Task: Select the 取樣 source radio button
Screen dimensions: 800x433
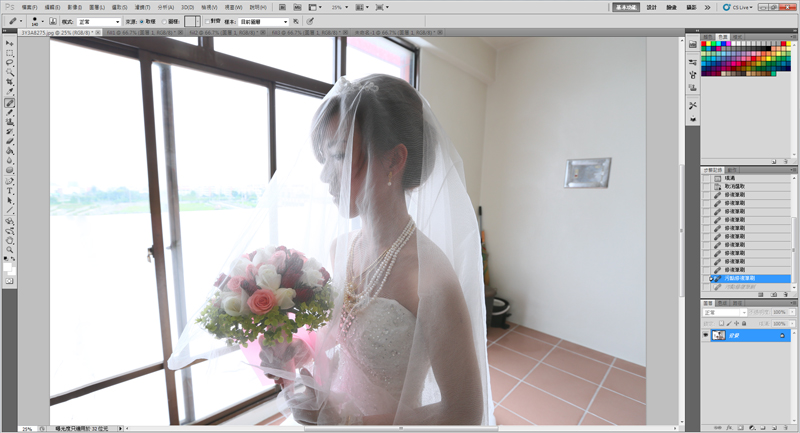Action: pos(141,21)
